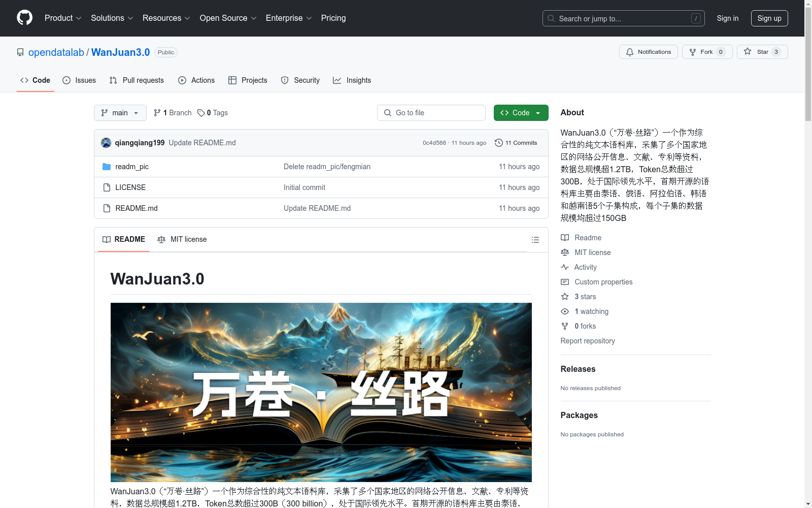Image resolution: width=812 pixels, height=508 pixels.
Task: Expand the Resources menu
Action: pos(166,18)
